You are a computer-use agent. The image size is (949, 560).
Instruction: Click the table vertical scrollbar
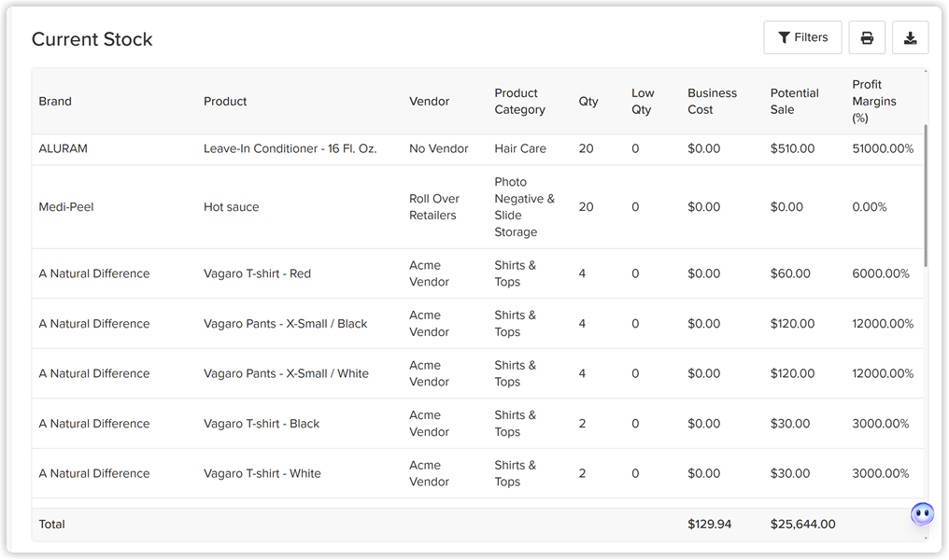point(926,195)
